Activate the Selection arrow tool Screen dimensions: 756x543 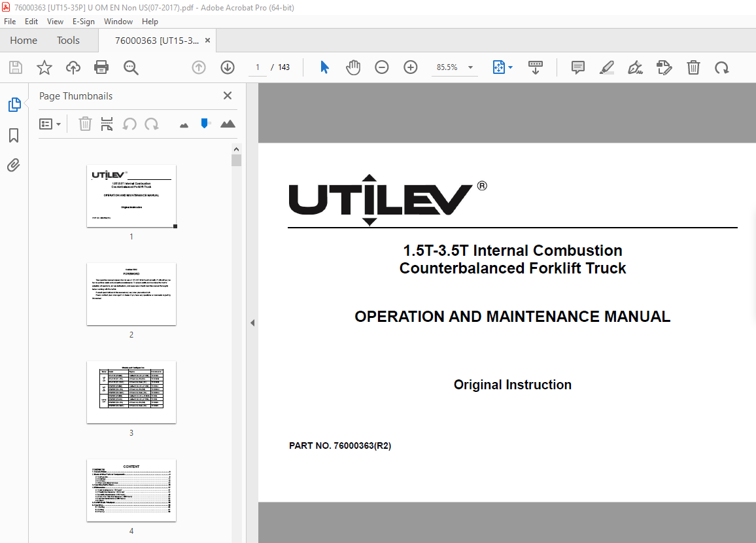tap(324, 67)
